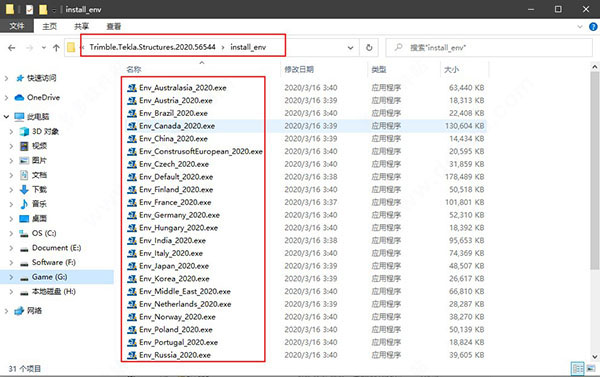Click the Env_India_2020.exe icon

point(132,240)
